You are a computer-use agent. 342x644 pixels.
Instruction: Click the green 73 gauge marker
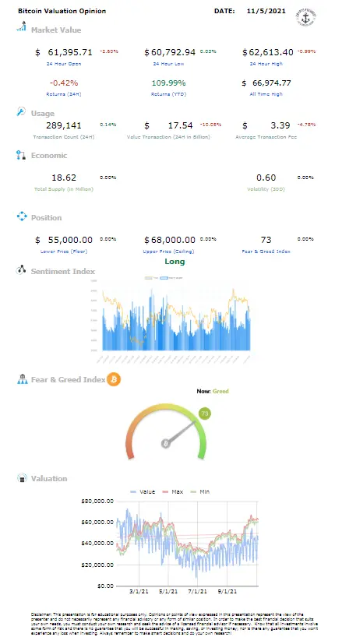[205, 413]
